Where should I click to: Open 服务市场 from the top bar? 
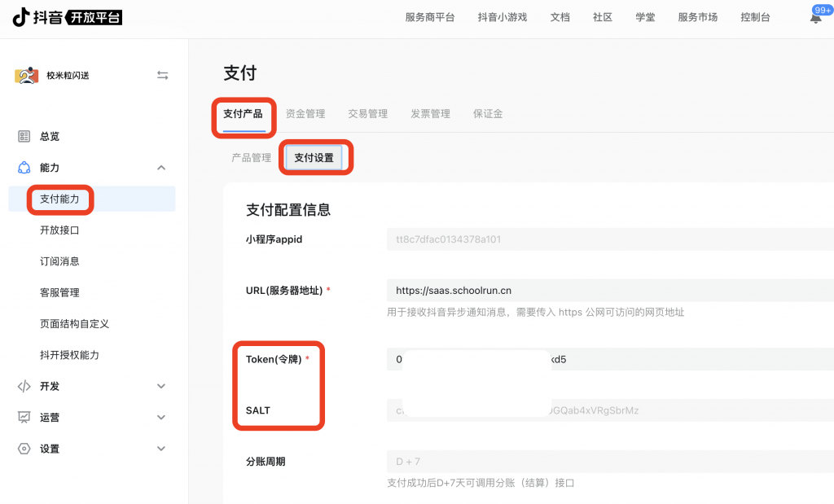(697, 16)
